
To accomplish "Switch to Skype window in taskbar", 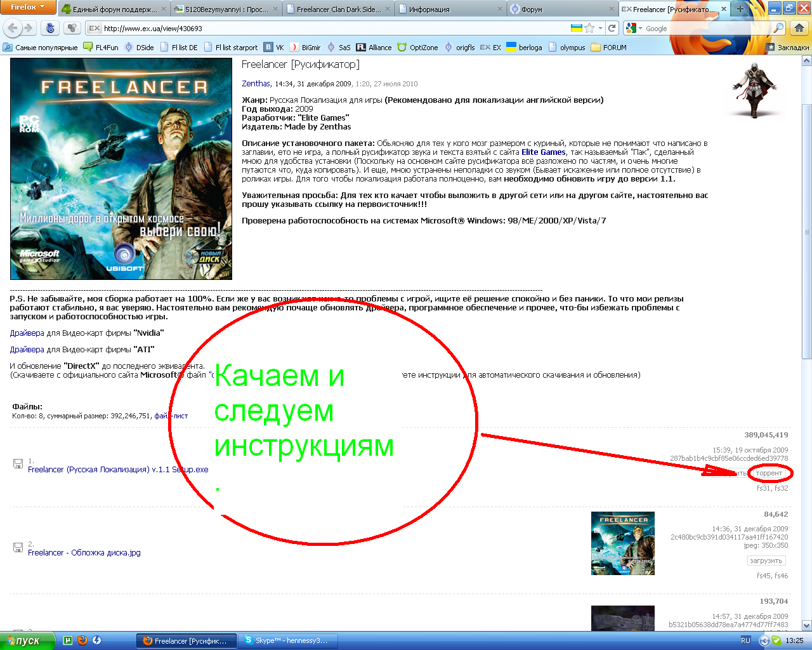I will (x=287, y=640).
